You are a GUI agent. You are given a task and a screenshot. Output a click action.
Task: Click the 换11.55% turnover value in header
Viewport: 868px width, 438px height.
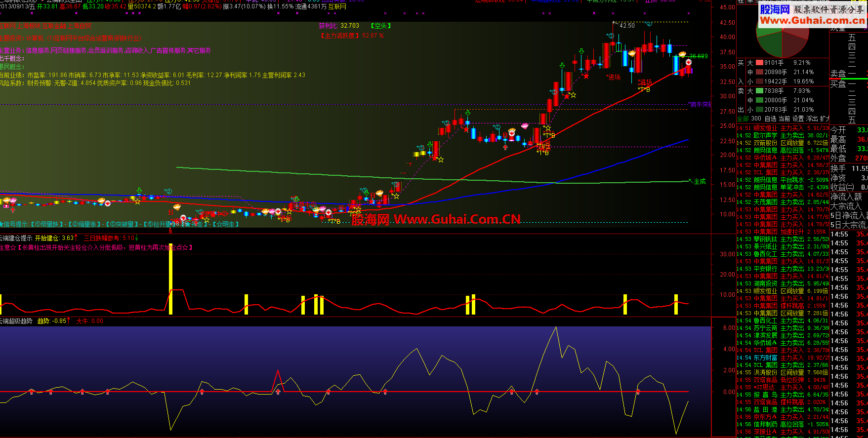click(x=281, y=7)
